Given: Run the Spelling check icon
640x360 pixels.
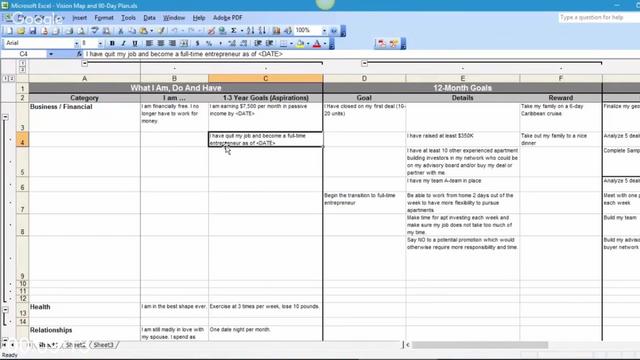Looking at the screenshot, I should click(94, 31).
